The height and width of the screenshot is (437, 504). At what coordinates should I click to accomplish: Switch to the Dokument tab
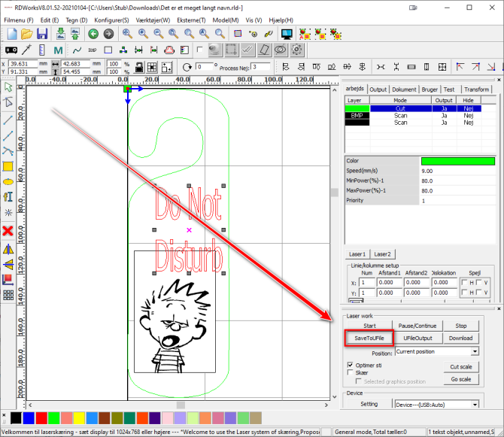tap(404, 90)
